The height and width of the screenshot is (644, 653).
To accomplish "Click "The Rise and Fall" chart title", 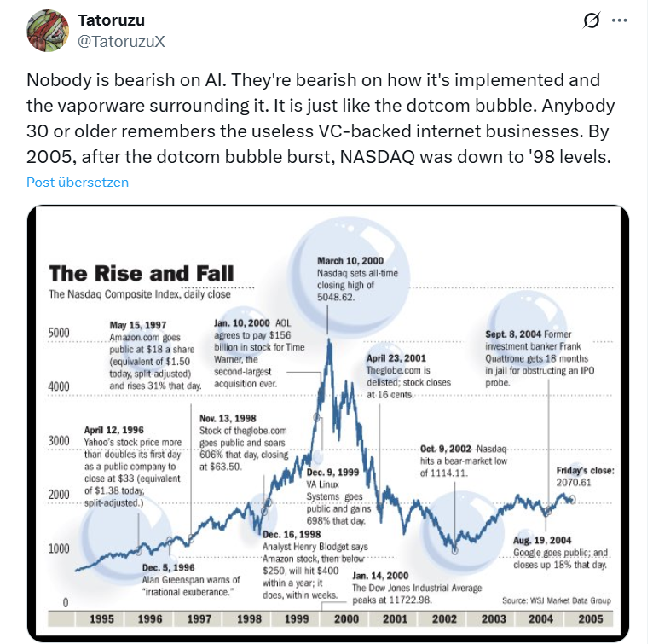I will coord(141,274).
